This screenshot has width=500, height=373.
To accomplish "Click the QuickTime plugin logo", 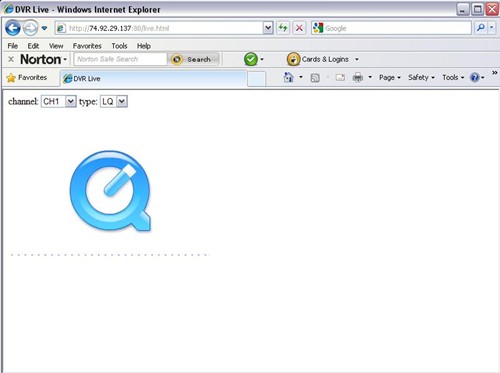I will click(x=110, y=191).
